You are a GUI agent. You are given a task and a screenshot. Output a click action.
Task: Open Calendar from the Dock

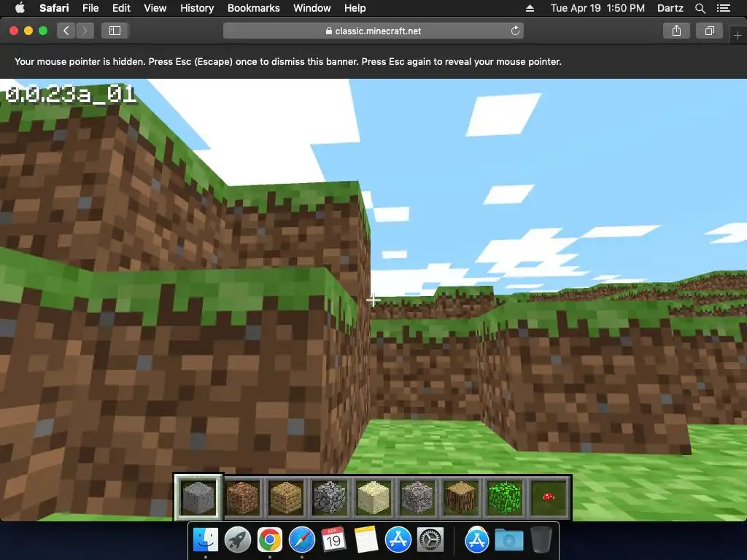333,540
